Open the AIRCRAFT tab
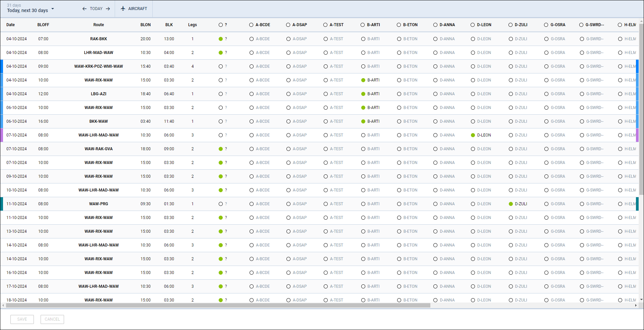644x330 pixels. (134, 9)
